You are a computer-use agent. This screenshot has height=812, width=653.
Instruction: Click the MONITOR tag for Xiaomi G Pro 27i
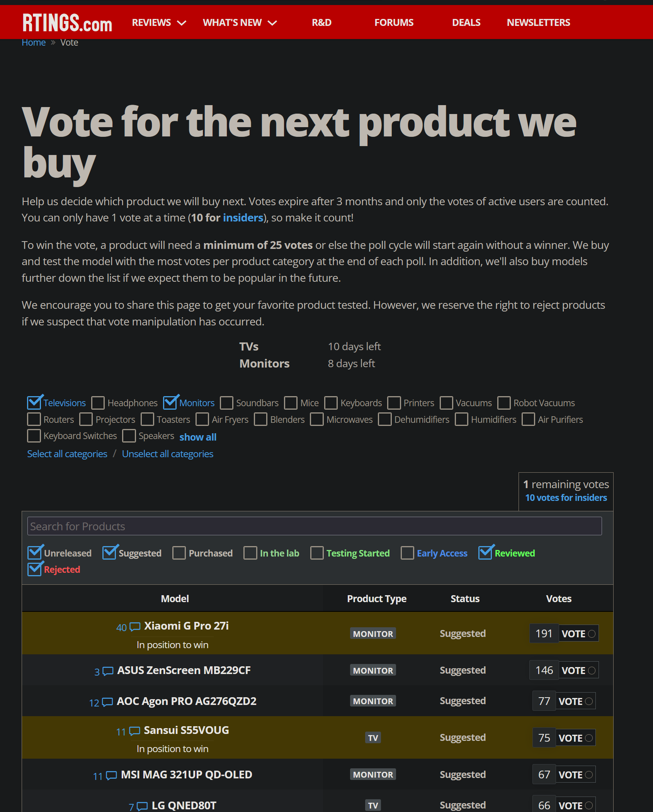[373, 634]
